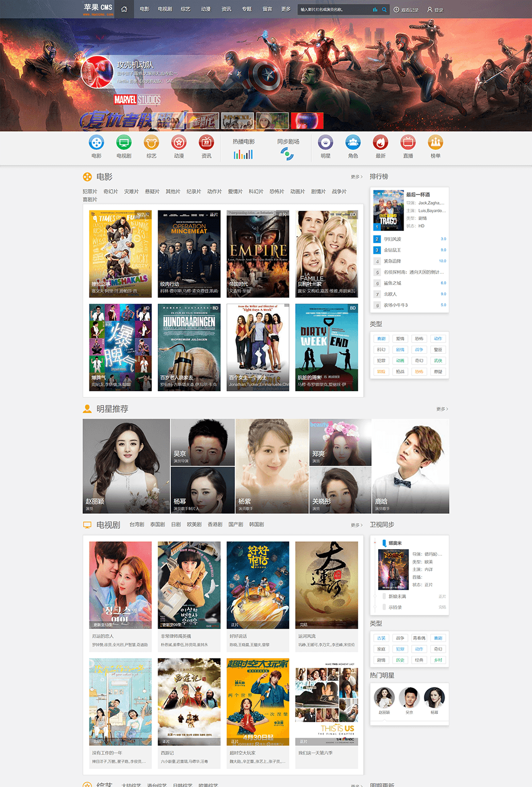Image resolution: width=532 pixels, height=787 pixels.
Task: Select the last red banner thumbnail
Action: (x=307, y=121)
